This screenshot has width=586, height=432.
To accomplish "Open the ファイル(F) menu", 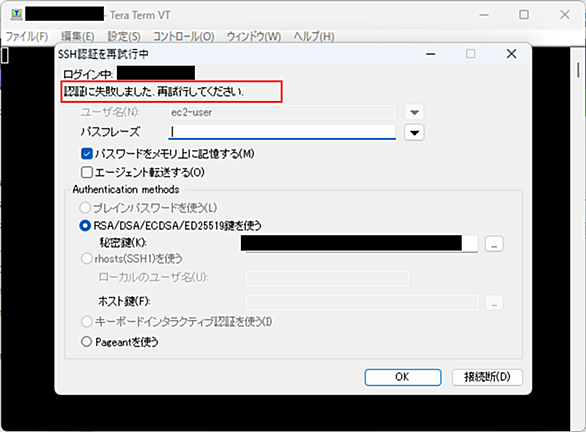I will point(27,36).
